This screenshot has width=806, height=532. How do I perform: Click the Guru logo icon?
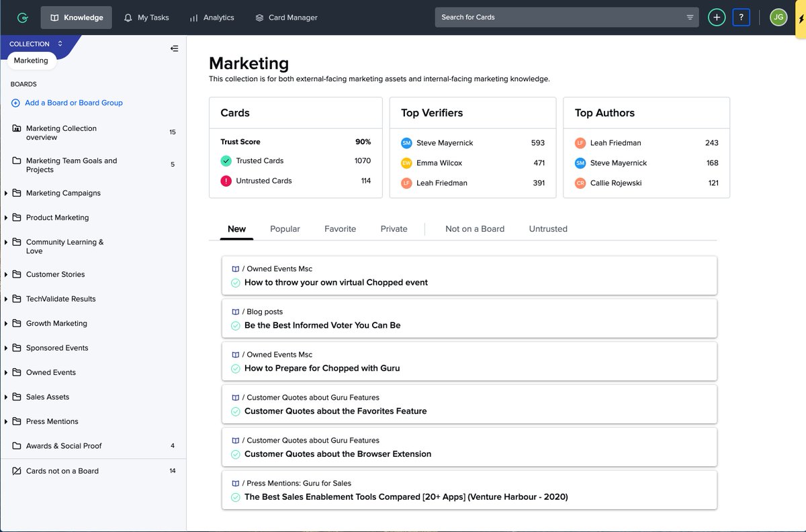23,17
